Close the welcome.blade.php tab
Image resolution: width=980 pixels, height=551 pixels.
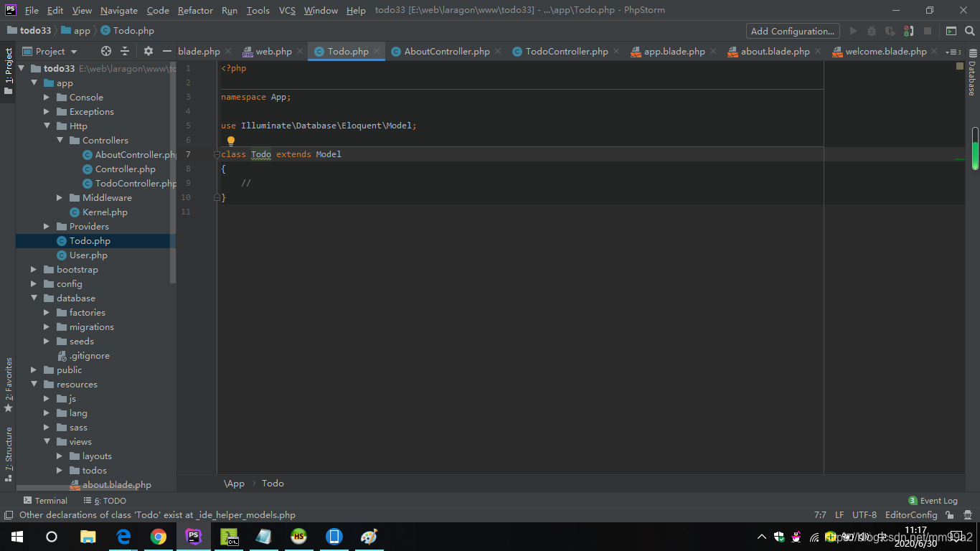(934, 52)
